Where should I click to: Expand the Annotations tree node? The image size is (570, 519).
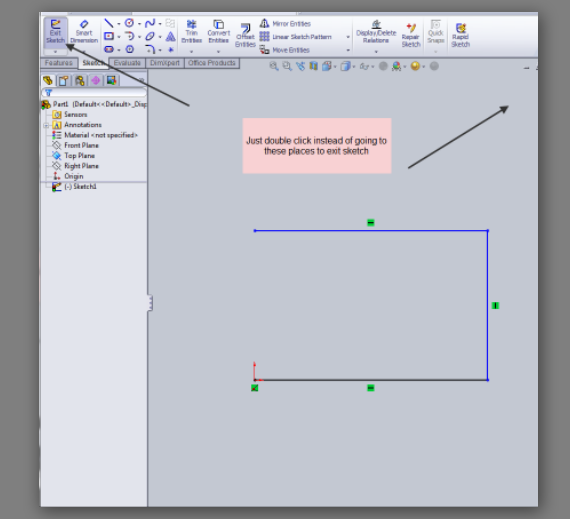46,125
